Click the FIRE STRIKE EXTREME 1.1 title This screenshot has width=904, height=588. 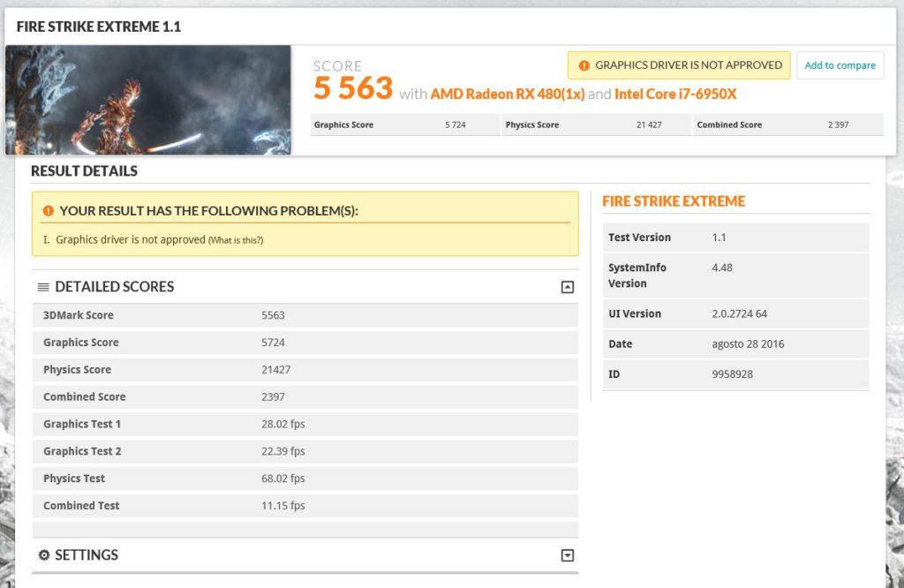99,27
